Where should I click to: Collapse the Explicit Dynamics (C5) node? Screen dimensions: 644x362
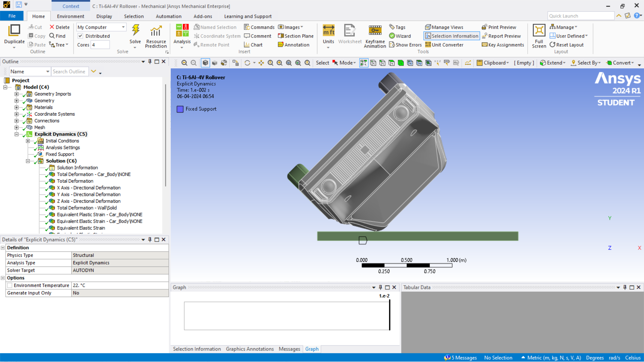click(x=16, y=134)
